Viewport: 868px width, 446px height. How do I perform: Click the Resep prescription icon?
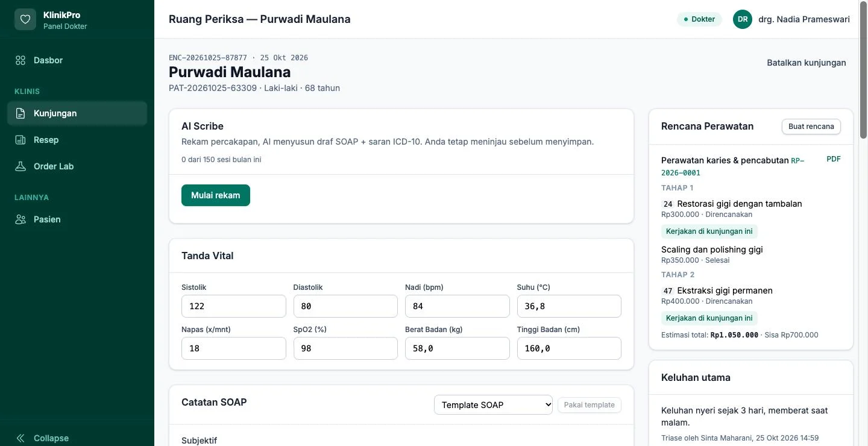(20, 140)
